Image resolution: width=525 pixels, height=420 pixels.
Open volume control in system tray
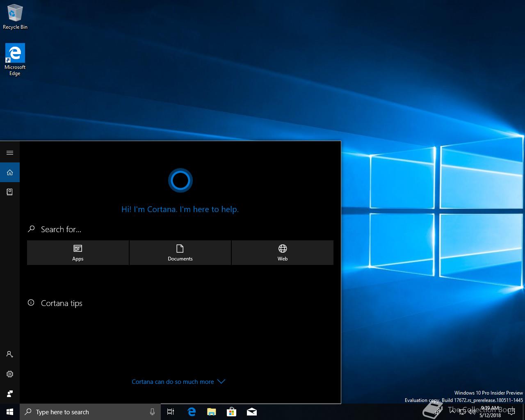pyautogui.click(x=472, y=412)
